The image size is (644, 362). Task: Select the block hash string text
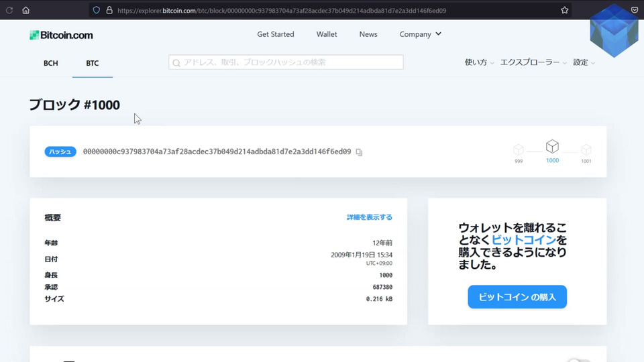point(217,152)
